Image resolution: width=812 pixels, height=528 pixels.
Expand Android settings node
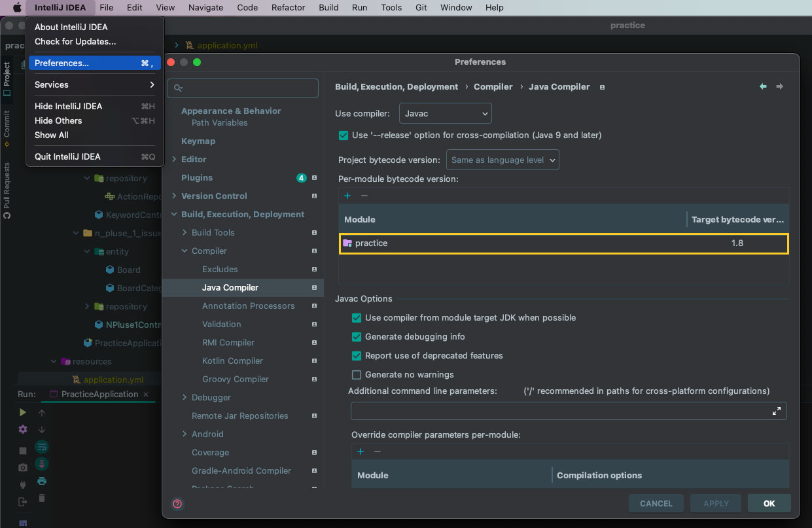coord(185,434)
